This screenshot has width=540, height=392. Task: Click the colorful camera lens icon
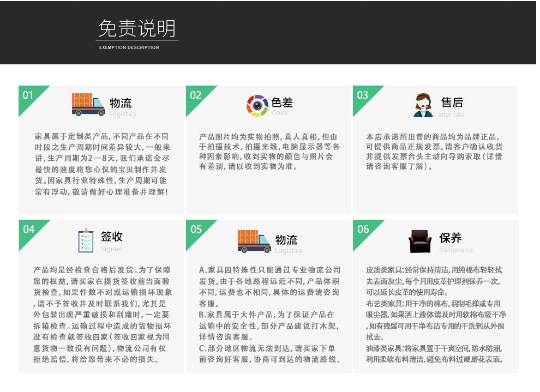257,105
